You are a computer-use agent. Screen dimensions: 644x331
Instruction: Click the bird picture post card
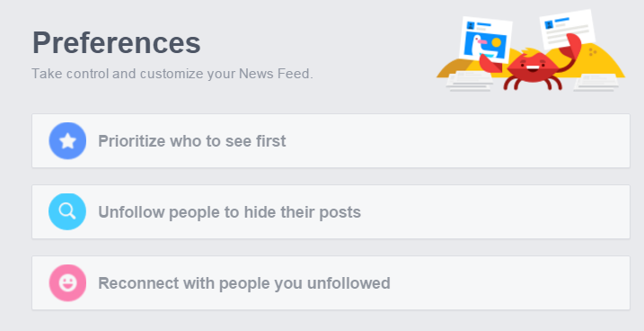point(486,40)
